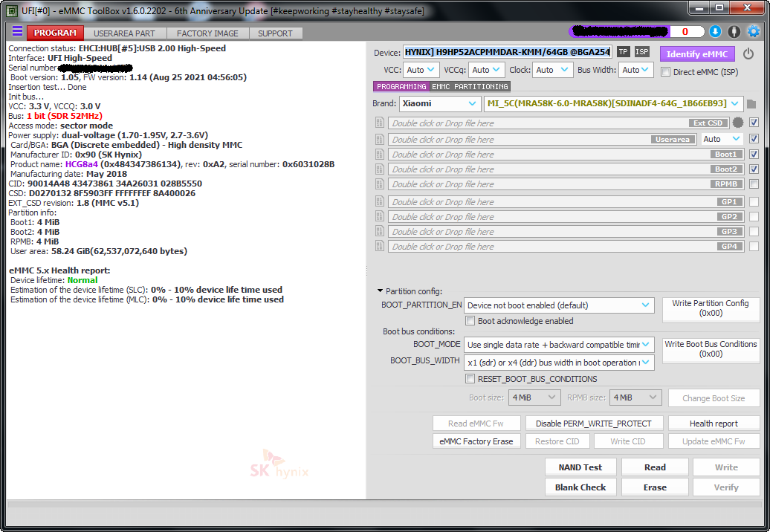
Task: Select the PROGRAMMING sub-tab
Action: coord(401,86)
